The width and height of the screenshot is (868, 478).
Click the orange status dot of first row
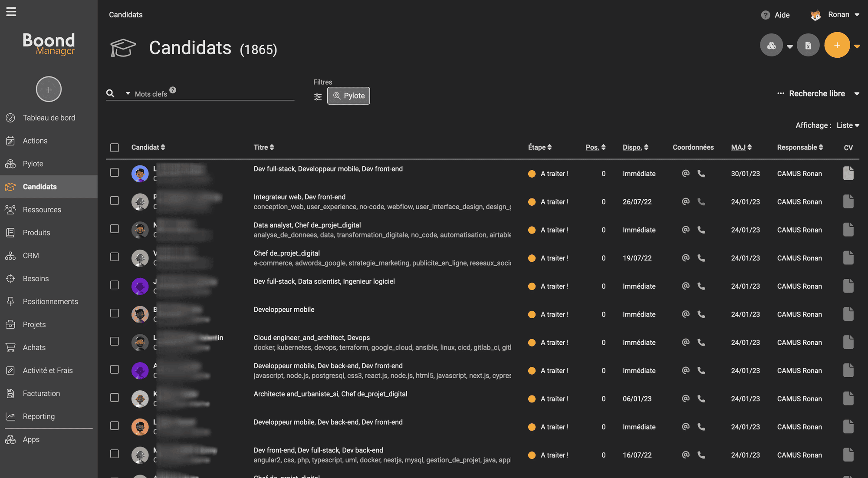point(532,174)
